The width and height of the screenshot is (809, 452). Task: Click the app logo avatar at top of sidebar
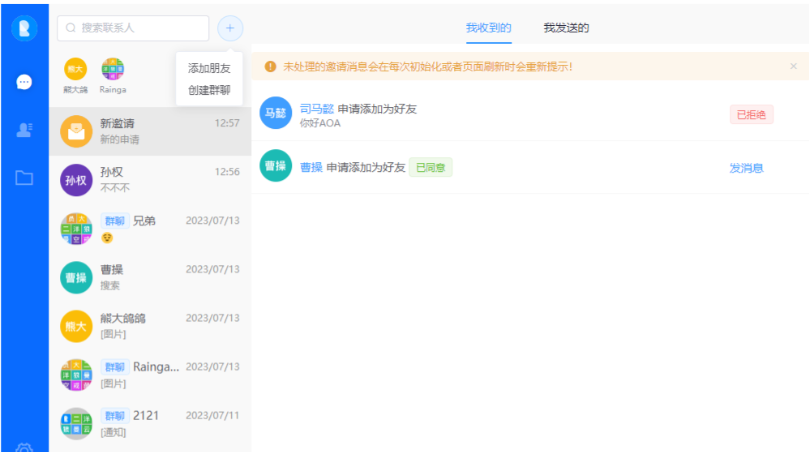point(24,28)
